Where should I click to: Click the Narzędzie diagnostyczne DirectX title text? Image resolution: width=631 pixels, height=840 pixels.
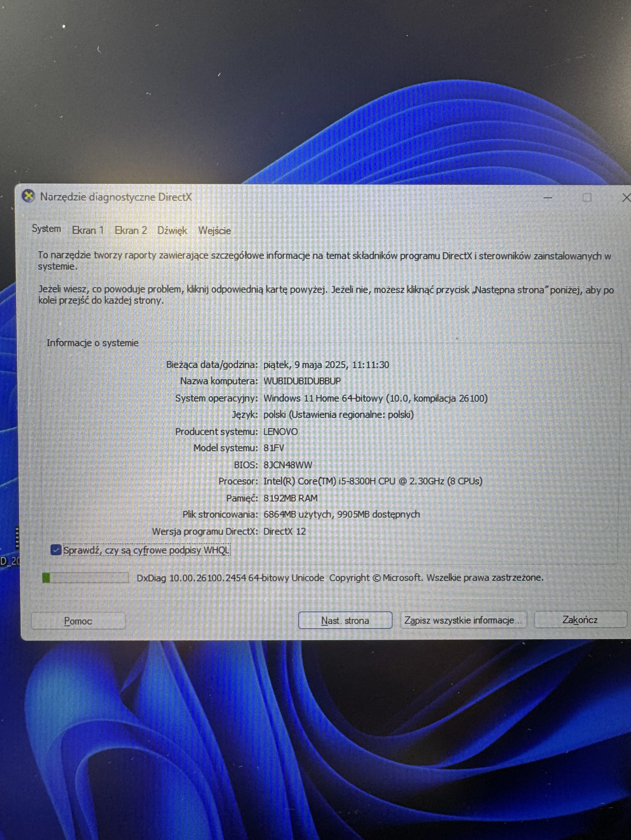click(x=116, y=197)
